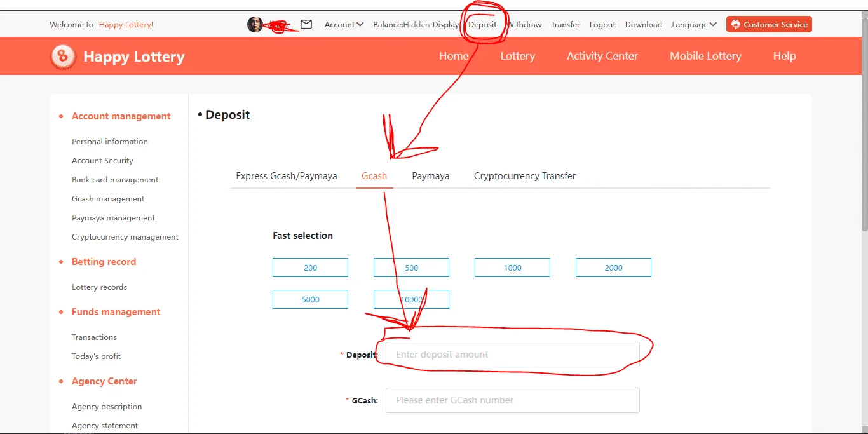
Task: Open Personal information in sidebar
Action: (x=110, y=142)
